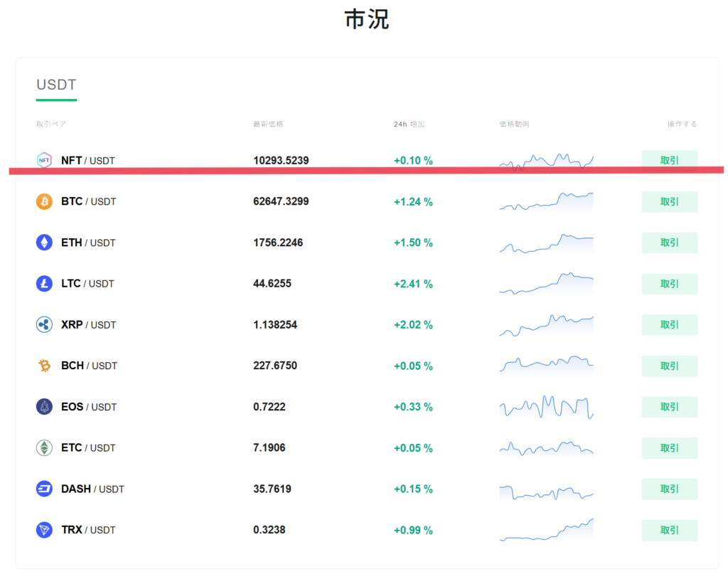Click the 24h 増加 column header
The height and width of the screenshot is (579, 728).
409,124
